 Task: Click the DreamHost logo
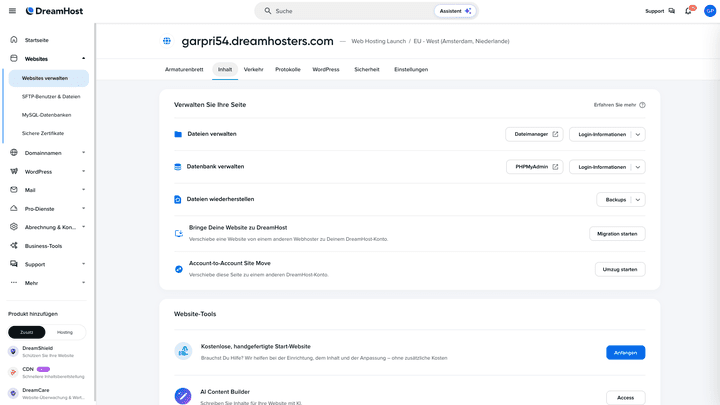(x=54, y=11)
